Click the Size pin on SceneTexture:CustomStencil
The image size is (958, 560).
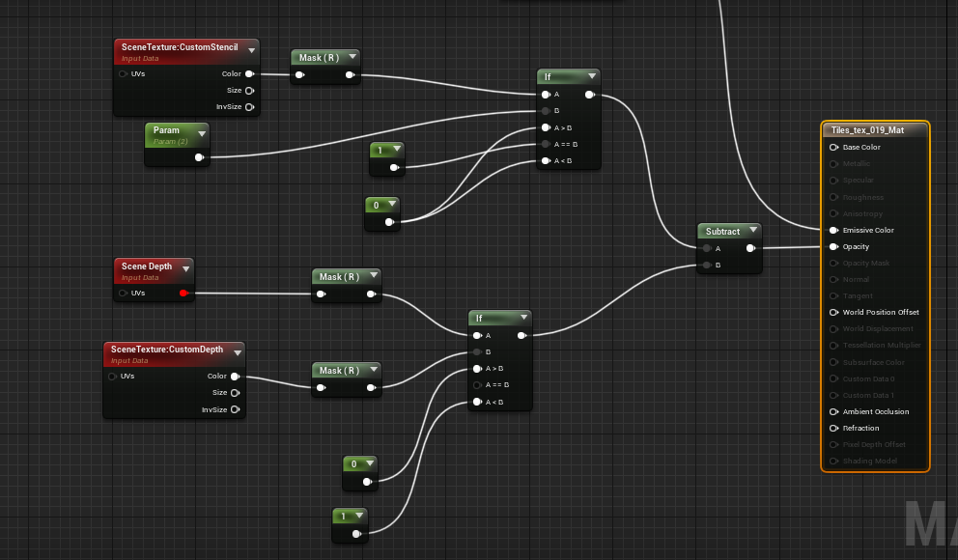coord(249,90)
